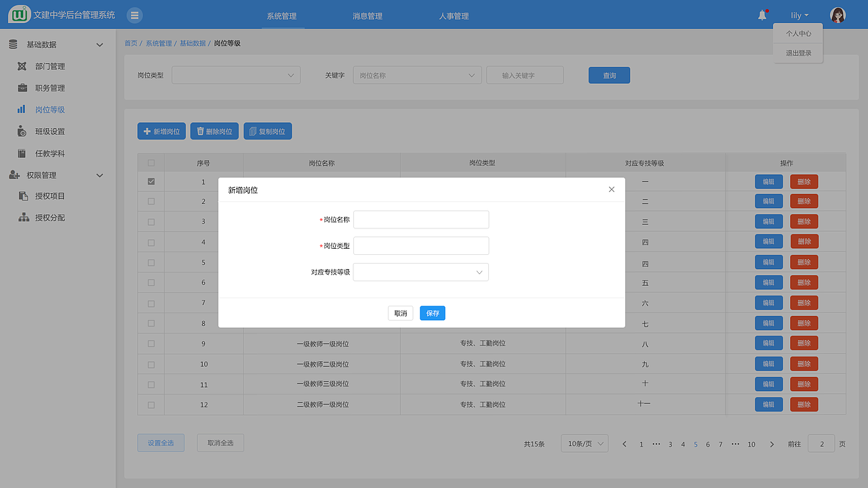The width and height of the screenshot is (868, 488).
Task: Open the 岗位类型 filter dropdown
Action: click(x=235, y=75)
